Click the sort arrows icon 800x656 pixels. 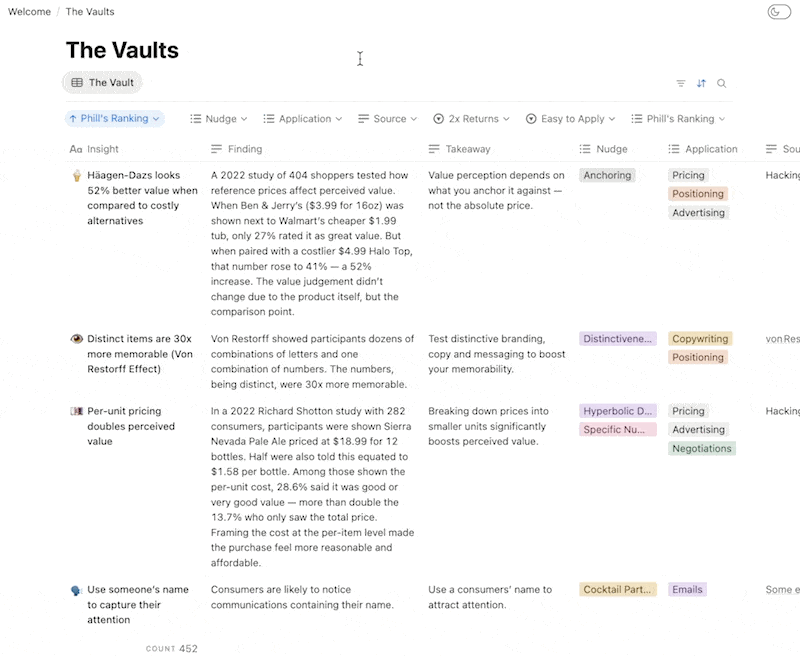click(x=701, y=84)
